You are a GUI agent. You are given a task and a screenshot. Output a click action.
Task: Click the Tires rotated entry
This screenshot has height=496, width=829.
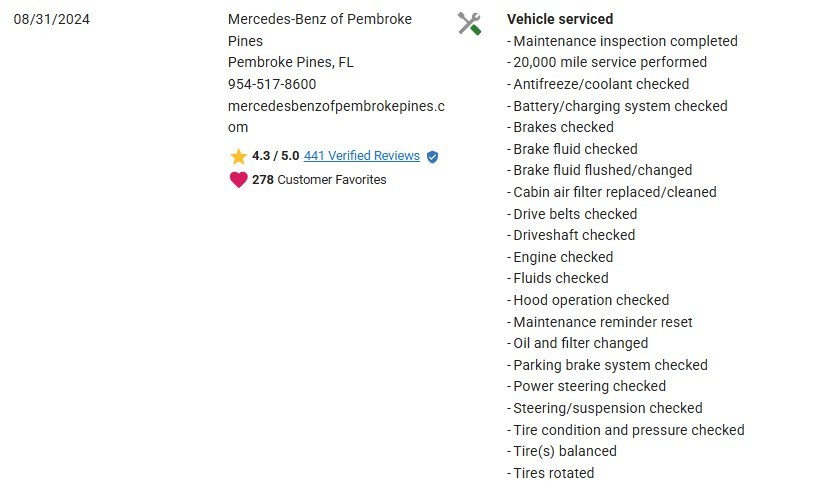click(x=553, y=473)
